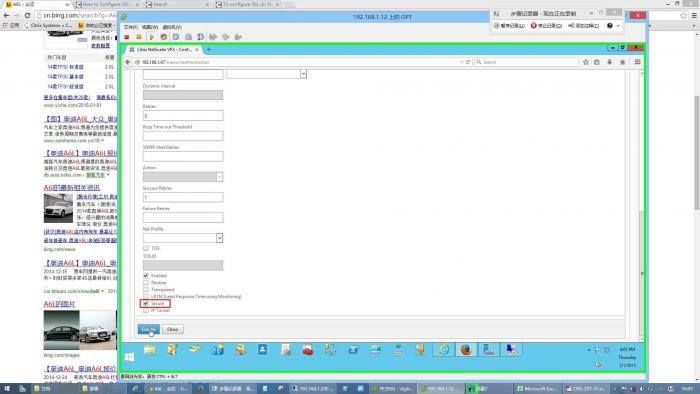Reload Bing page in Chrome
This screenshot has width=700, height=394.
point(27,15)
